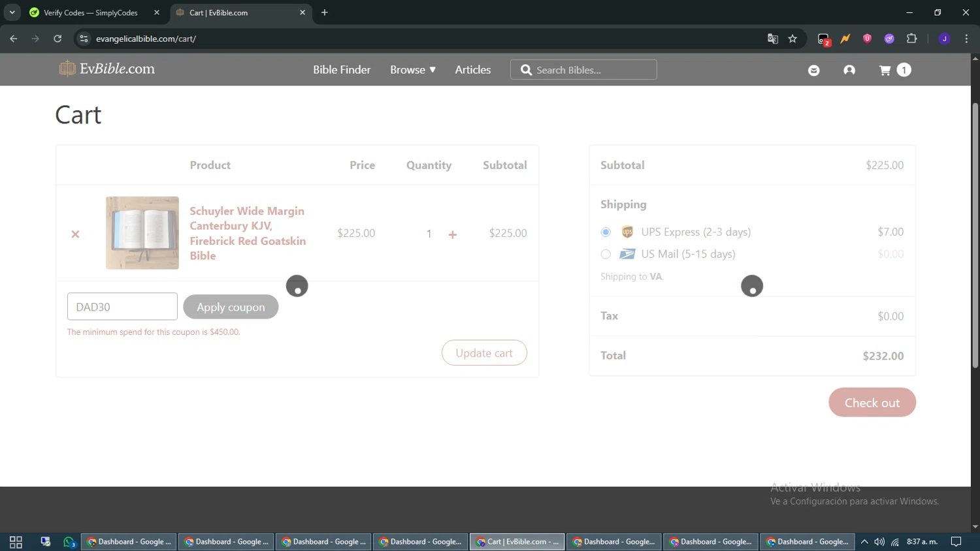The image size is (980, 551).
Task: Reload the cart page
Action: pyautogui.click(x=57, y=39)
